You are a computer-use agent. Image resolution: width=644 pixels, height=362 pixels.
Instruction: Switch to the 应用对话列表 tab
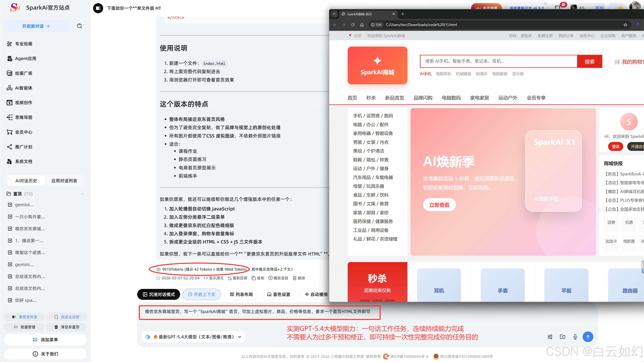point(64,181)
